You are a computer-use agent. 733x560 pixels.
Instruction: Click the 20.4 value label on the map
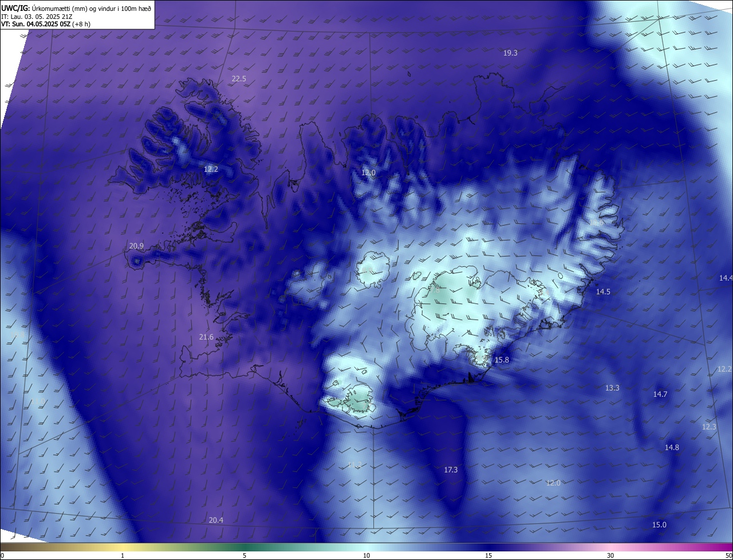(216, 520)
